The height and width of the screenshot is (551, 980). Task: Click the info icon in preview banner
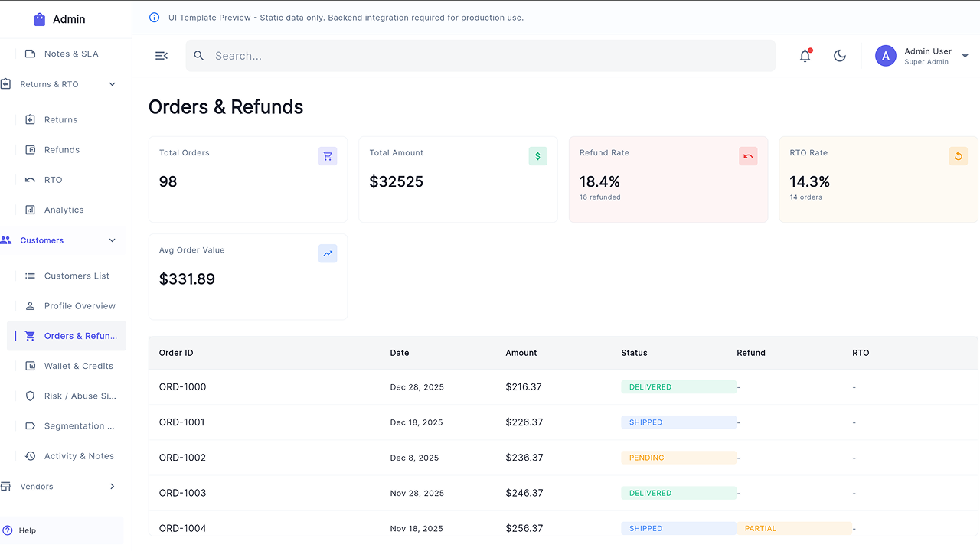(x=154, y=18)
